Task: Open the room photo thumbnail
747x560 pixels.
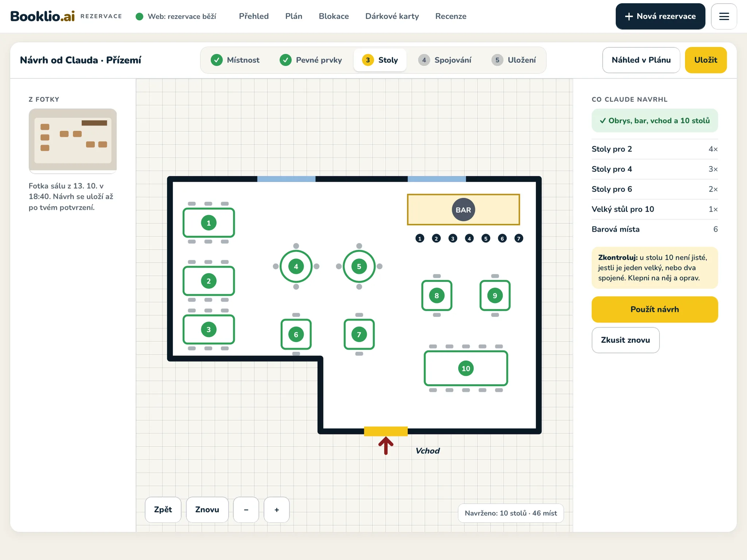Action: click(73, 140)
